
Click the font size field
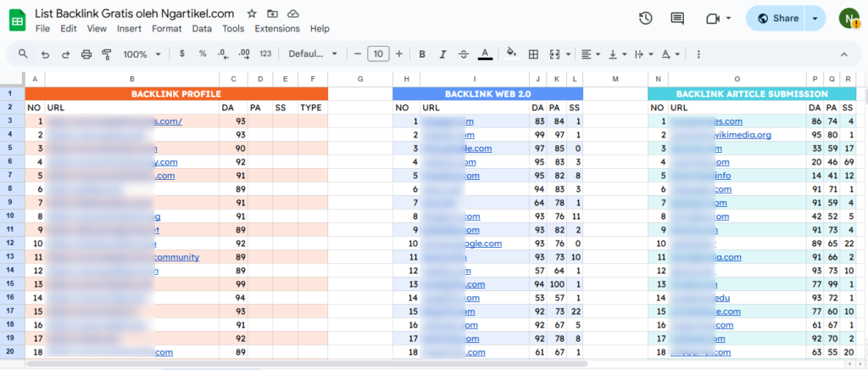pos(378,53)
